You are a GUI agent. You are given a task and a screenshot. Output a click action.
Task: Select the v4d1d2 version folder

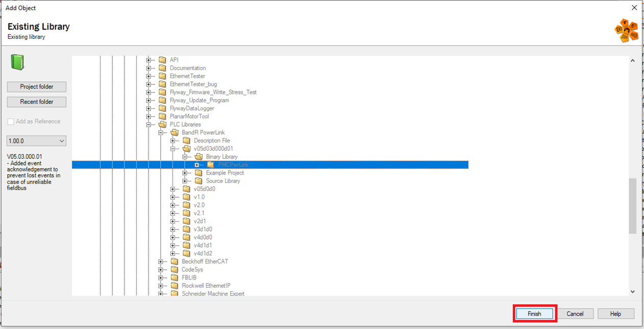point(203,253)
